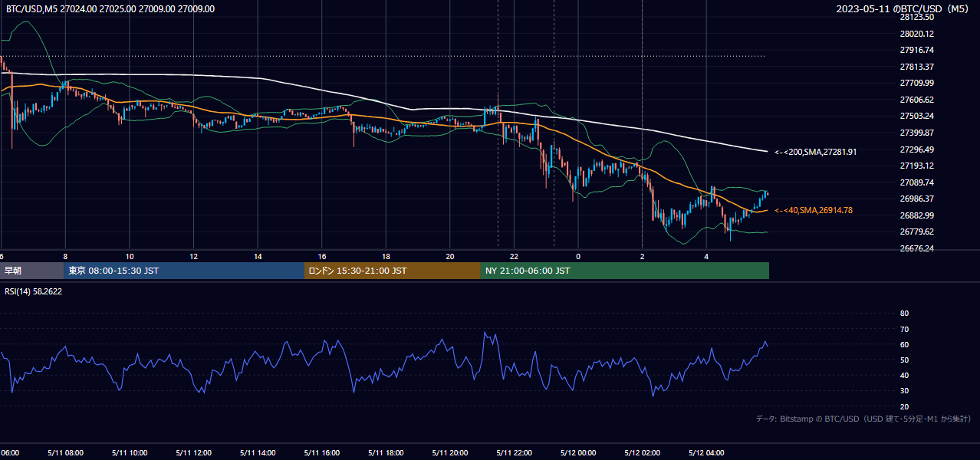This screenshot has width=980, height=460.
Task: Click RSI scale level 70
Action: pos(904,329)
